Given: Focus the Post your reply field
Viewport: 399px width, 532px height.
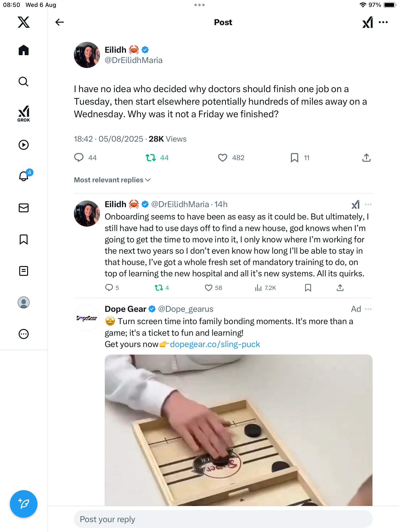Looking at the screenshot, I should coord(223,519).
